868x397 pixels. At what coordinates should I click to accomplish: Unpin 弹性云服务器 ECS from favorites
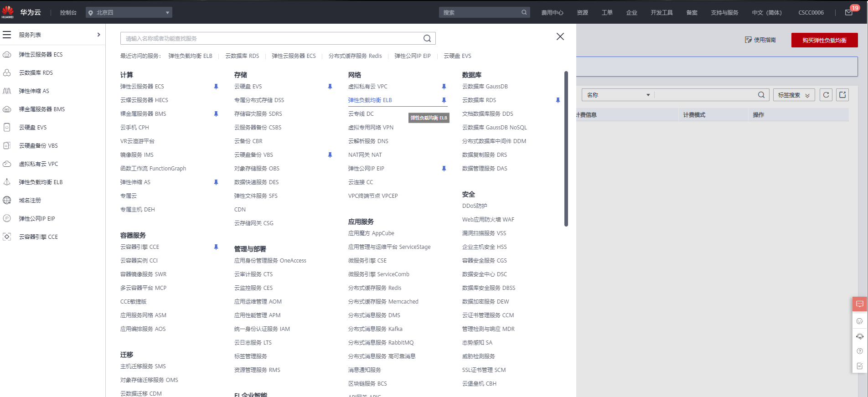pos(216,87)
